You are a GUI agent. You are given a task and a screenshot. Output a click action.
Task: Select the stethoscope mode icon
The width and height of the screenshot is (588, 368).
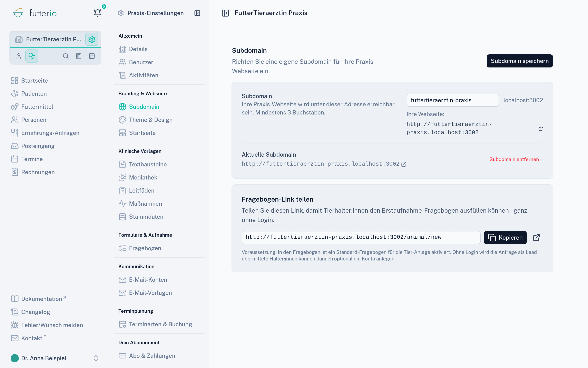click(x=32, y=56)
